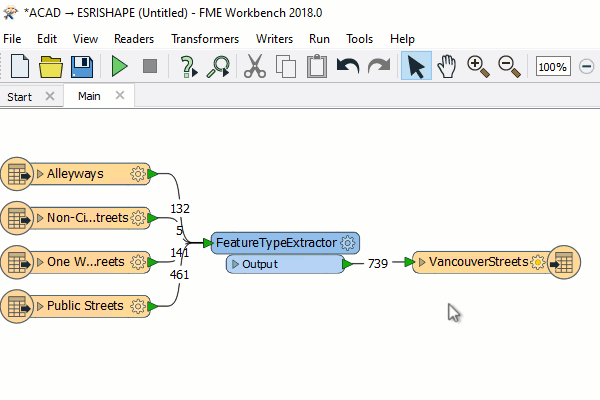Select the arrow pointer tool
600x400 pixels.
pos(416,66)
